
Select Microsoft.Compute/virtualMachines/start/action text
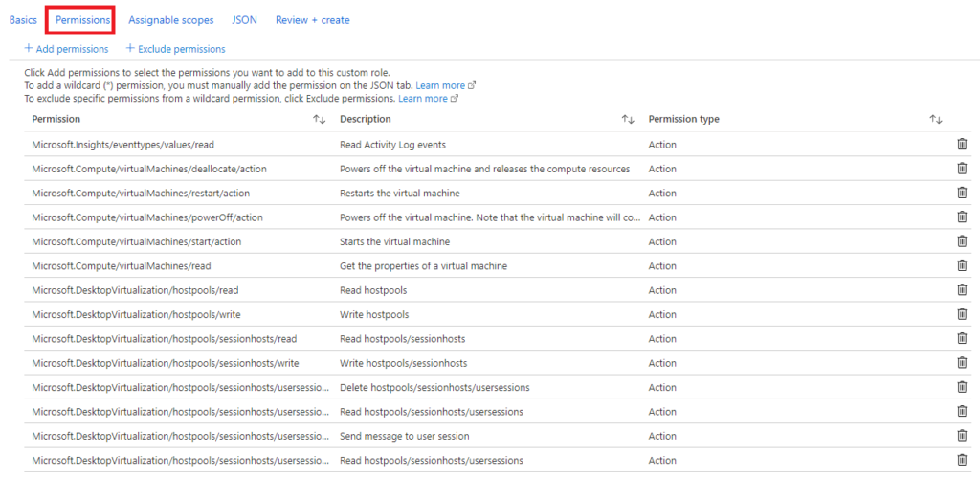(x=136, y=241)
